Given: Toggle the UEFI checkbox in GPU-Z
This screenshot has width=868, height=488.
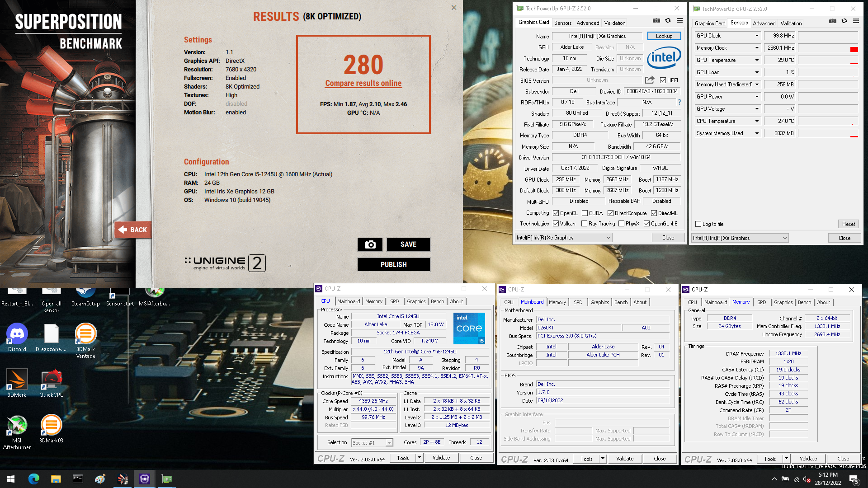Looking at the screenshot, I should (x=663, y=80).
